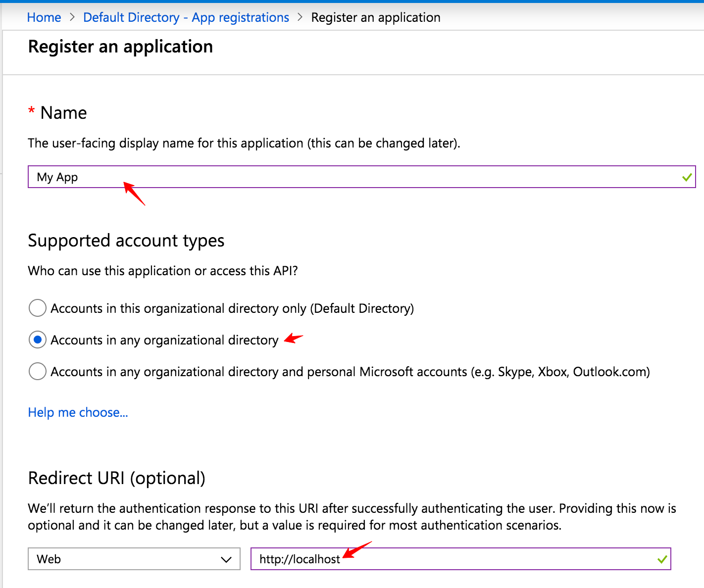Click the down chevron of the Web dropdown

click(226, 560)
